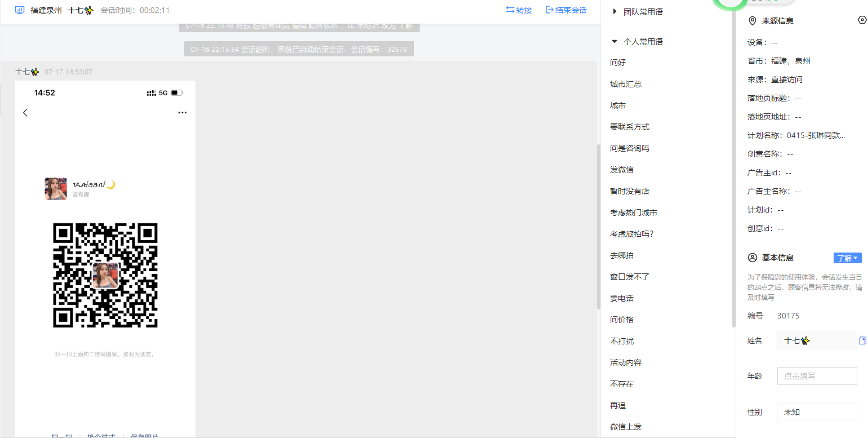Click the 计划名称 value 0415-张琳同款
Viewport: 868px width, 438px height.
click(x=816, y=135)
